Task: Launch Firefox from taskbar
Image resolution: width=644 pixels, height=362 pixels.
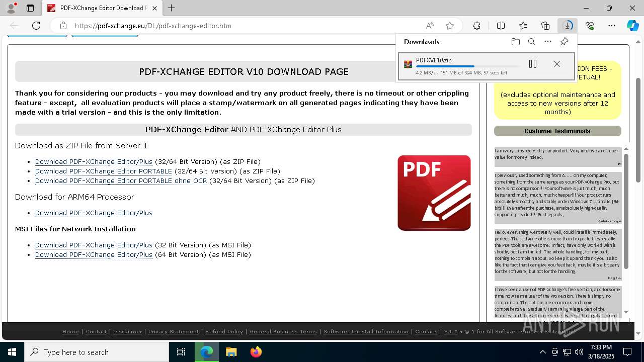Action: click(x=256, y=352)
